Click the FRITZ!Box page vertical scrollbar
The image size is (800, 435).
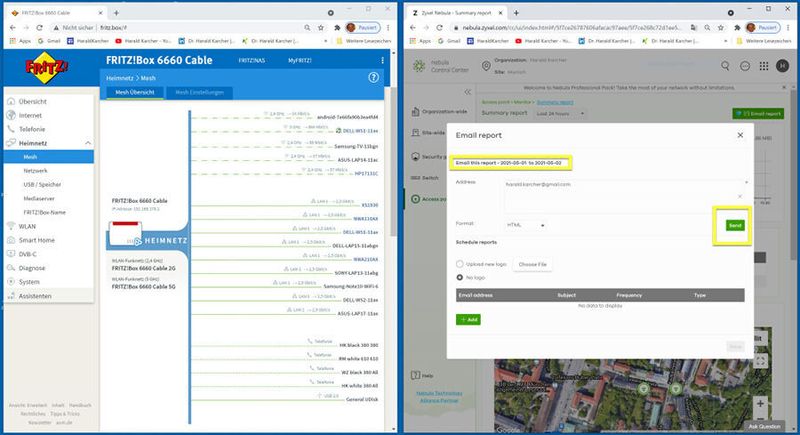point(393,162)
